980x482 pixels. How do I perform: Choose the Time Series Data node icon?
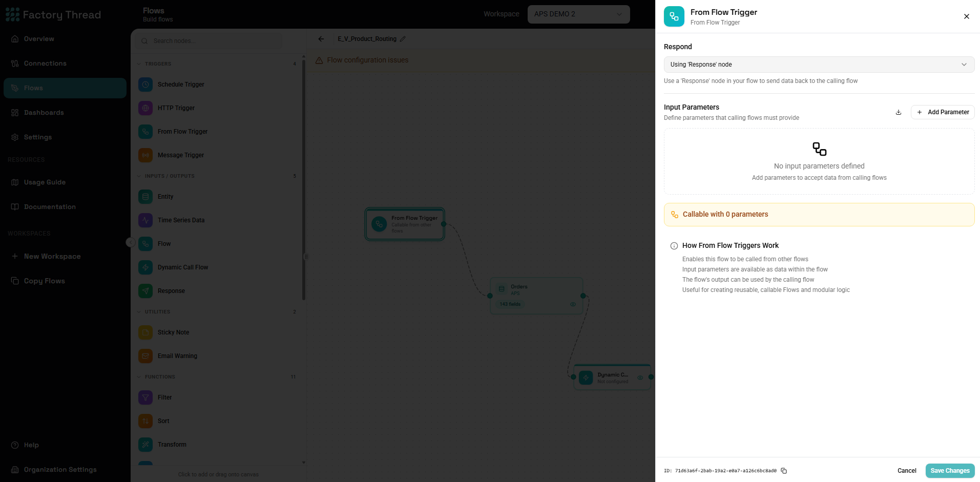click(145, 220)
